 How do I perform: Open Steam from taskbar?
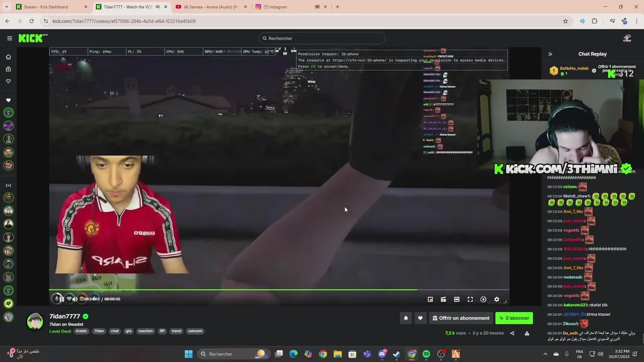click(x=396, y=354)
